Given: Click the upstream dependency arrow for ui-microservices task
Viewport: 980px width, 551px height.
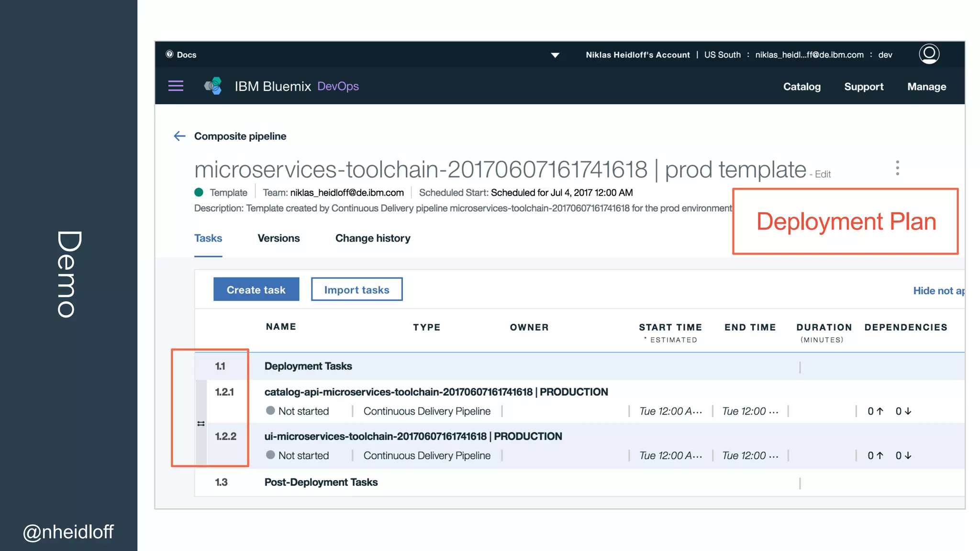Looking at the screenshot, I should 880,456.
